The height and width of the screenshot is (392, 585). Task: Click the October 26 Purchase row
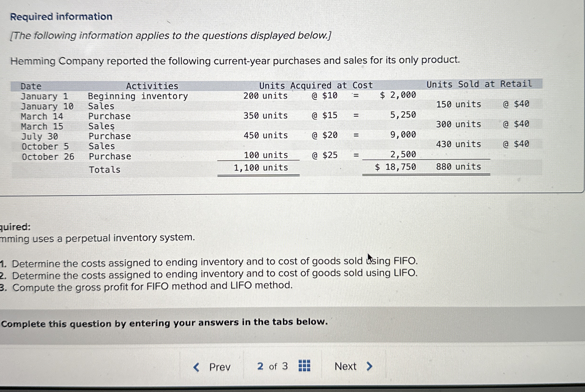[x=110, y=156]
